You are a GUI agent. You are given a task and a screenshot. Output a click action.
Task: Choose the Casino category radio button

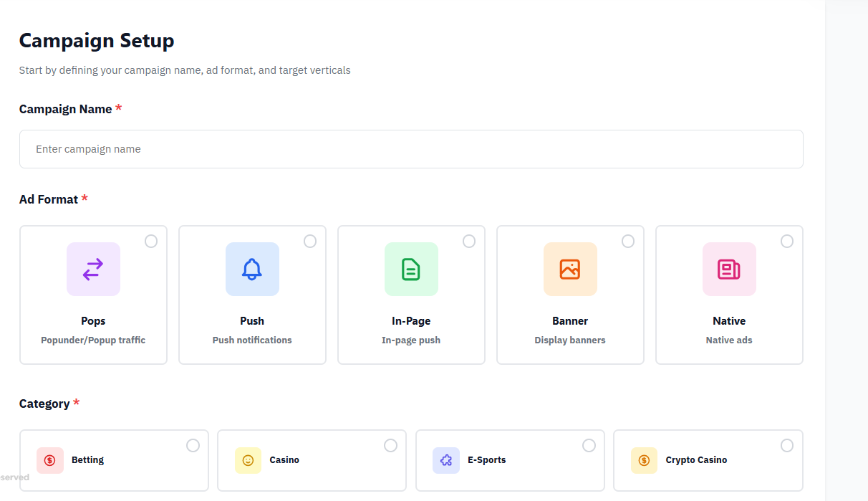point(390,446)
